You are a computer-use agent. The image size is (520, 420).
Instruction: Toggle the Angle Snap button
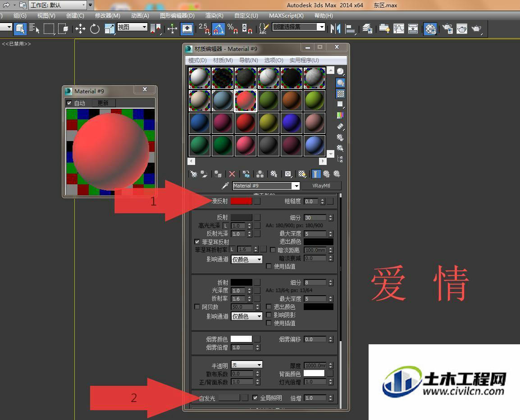[x=218, y=29]
